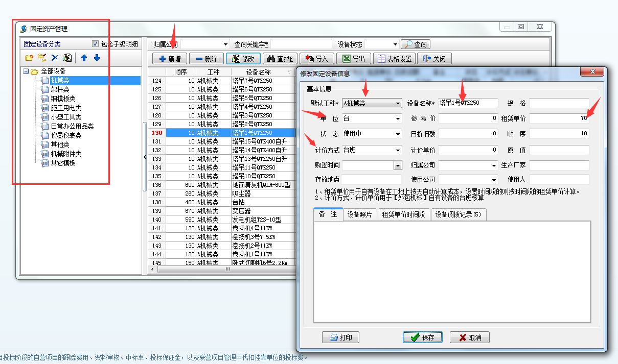
Task: Click the 导出 export to Excel icon
Action: pyautogui.click(x=354, y=58)
